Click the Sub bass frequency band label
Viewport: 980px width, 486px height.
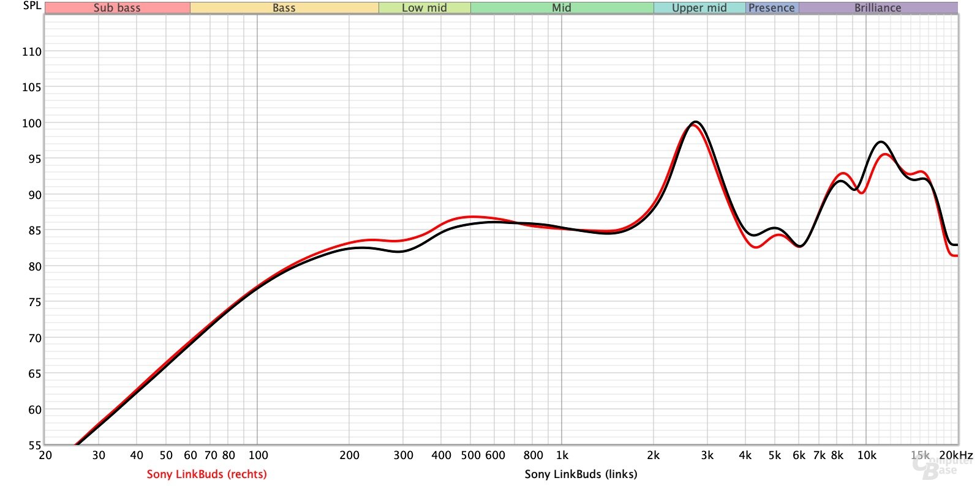pos(117,8)
